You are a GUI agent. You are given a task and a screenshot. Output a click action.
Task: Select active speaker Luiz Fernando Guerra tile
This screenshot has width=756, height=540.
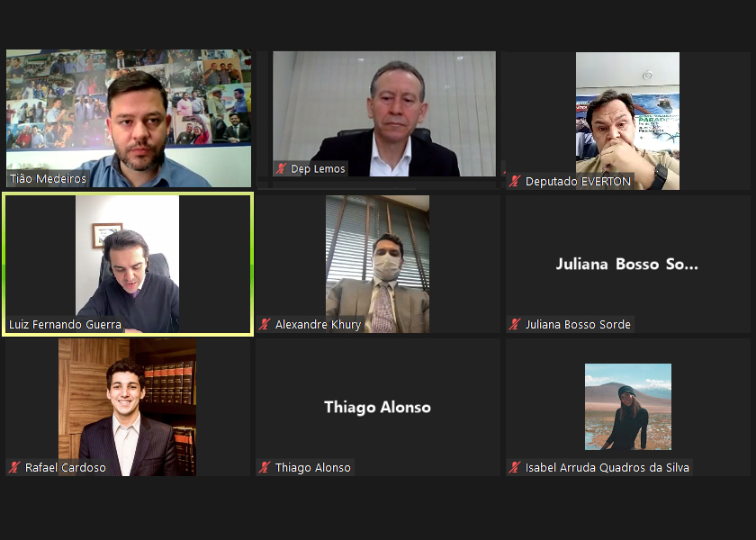pos(128,264)
